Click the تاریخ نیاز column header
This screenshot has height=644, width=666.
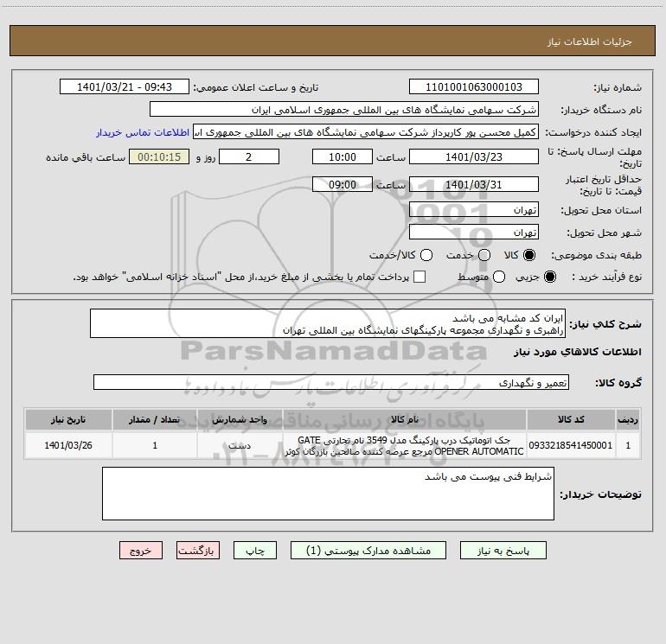(68, 420)
